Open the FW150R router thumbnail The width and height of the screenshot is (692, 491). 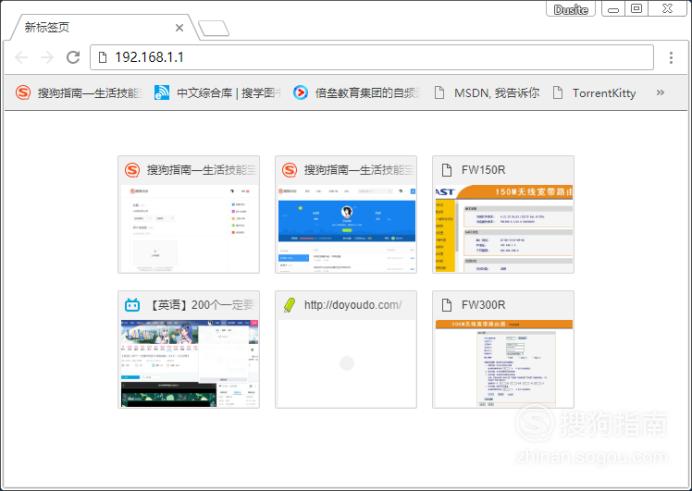(x=503, y=214)
